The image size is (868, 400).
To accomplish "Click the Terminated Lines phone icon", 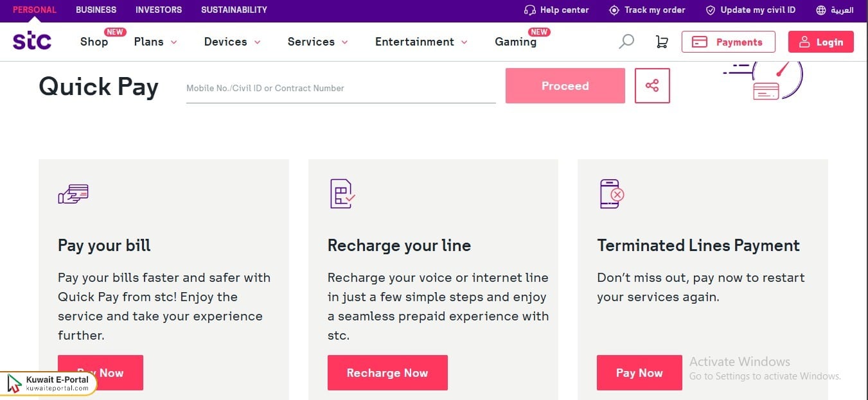I will [609, 194].
